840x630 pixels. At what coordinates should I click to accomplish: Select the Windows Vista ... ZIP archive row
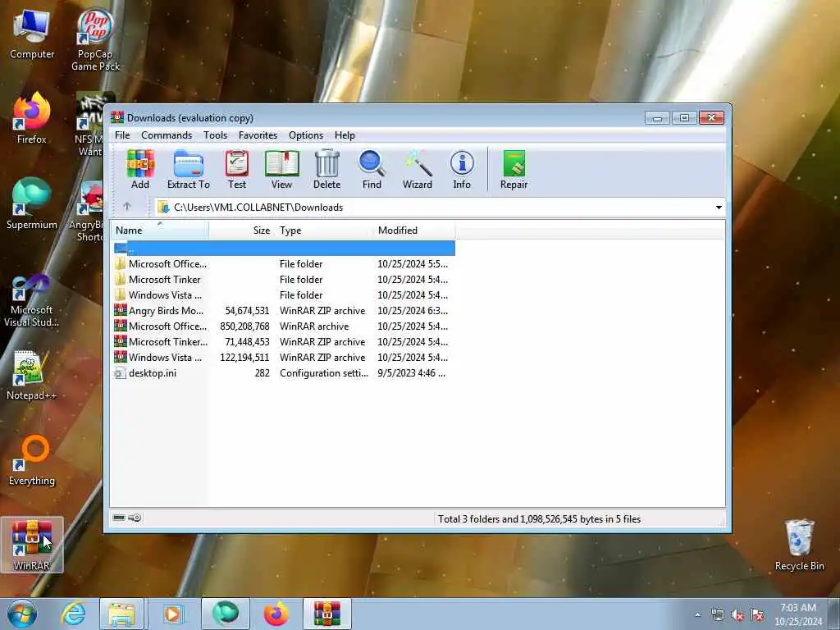(283, 357)
